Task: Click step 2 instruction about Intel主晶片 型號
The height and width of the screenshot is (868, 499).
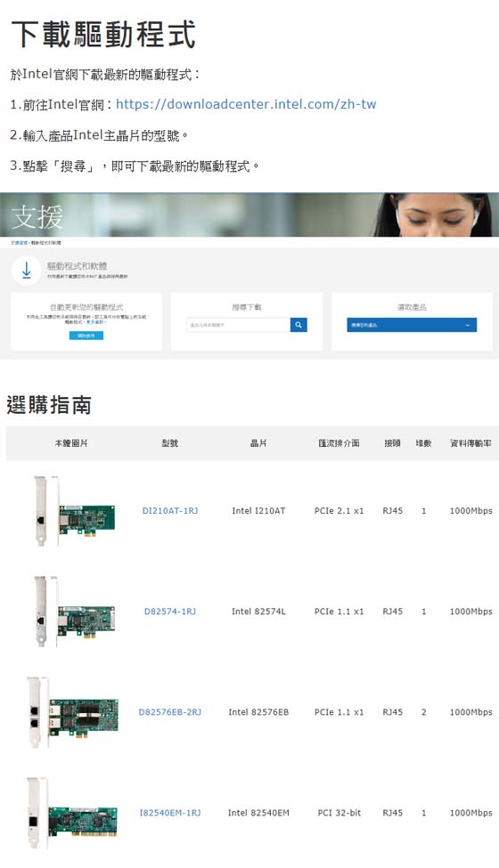Action: 100,135
